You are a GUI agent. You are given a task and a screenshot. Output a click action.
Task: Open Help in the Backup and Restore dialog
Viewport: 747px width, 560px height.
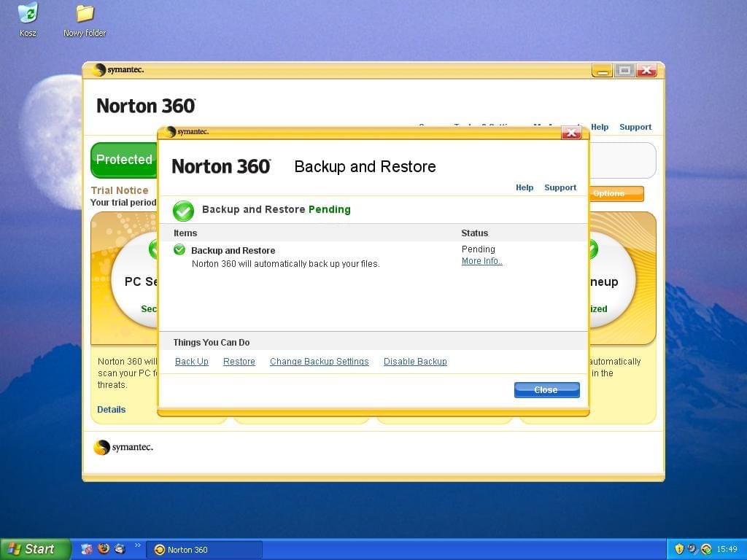[525, 187]
